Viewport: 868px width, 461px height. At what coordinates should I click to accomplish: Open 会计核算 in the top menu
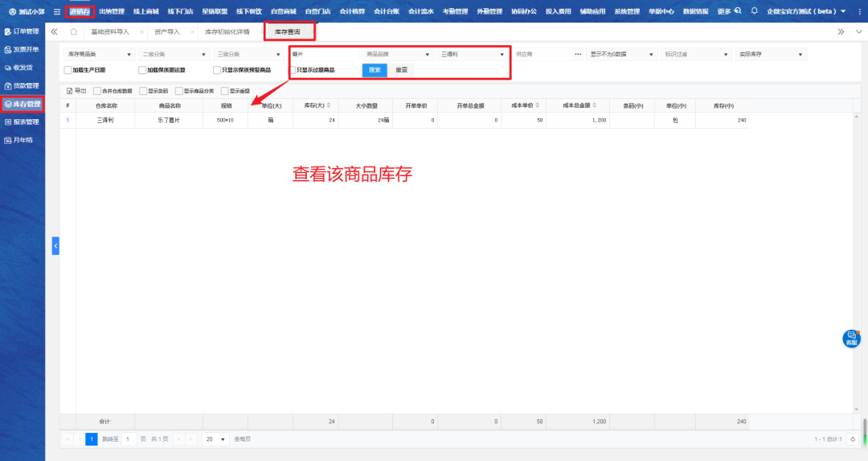pos(352,11)
